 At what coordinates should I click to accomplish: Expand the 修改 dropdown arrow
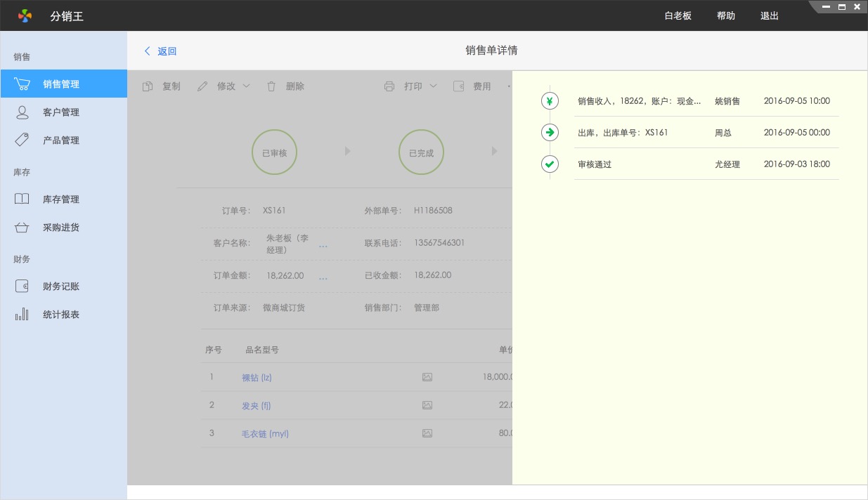(246, 86)
